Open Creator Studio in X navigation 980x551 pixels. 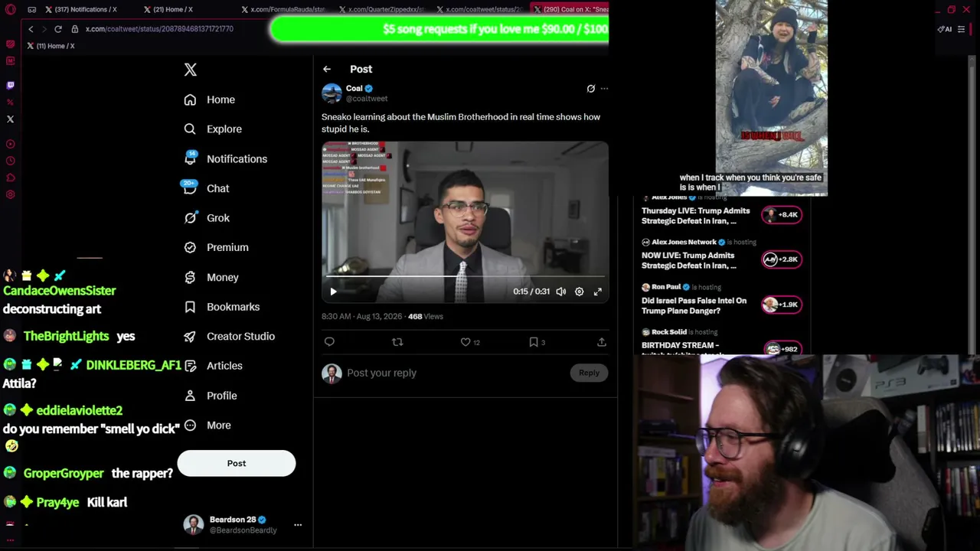pyautogui.click(x=229, y=337)
